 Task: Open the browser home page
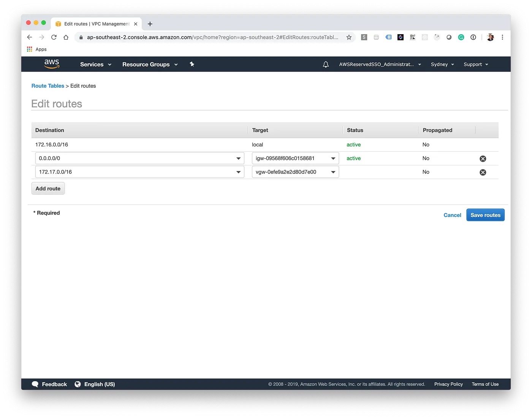point(66,37)
